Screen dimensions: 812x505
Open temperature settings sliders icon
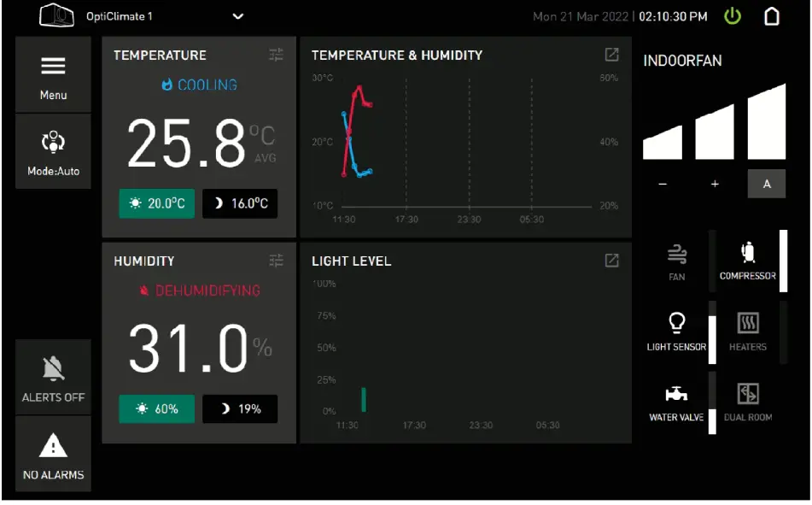(x=276, y=55)
